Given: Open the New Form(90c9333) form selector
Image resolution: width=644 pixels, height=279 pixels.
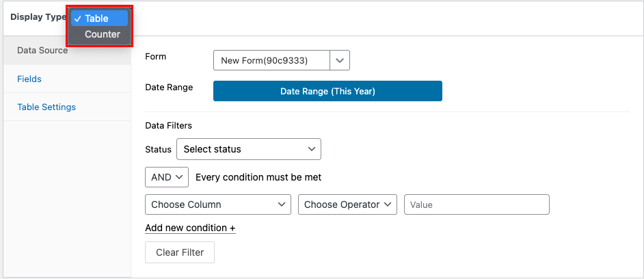Looking at the screenshot, I should [x=282, y=60].
